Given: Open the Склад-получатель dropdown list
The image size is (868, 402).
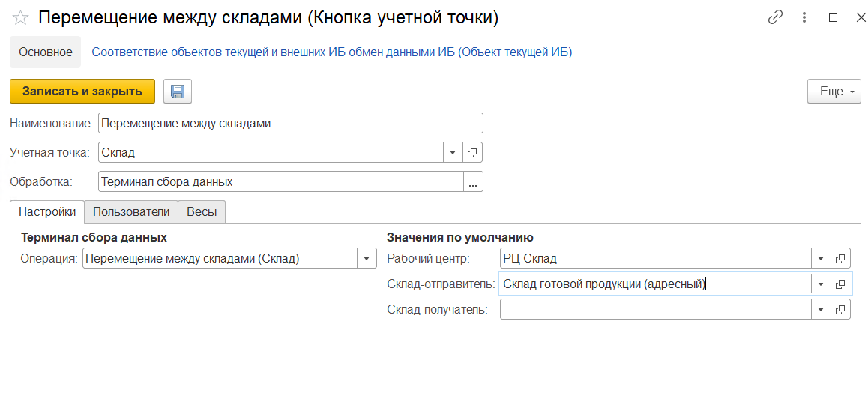Looking at the screenshot, I should tap(821, 309).
